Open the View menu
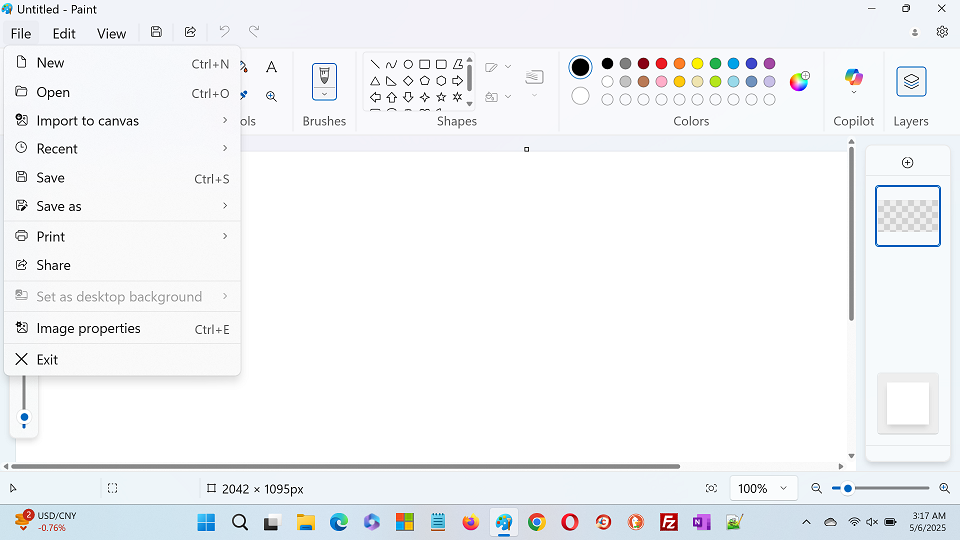 [111, 33]
